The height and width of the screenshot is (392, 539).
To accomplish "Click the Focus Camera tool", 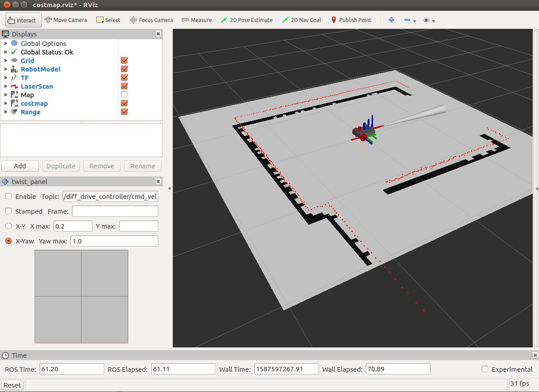I will (x=151, y=20).
